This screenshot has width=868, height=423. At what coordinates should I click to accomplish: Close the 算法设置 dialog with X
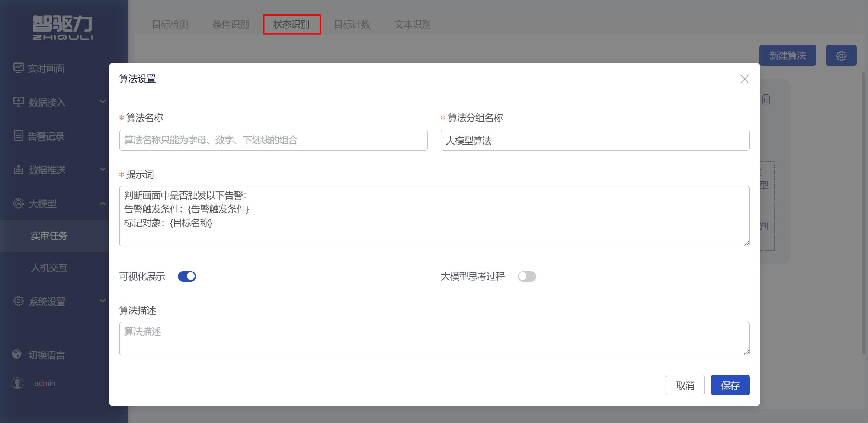coord(744,79)
